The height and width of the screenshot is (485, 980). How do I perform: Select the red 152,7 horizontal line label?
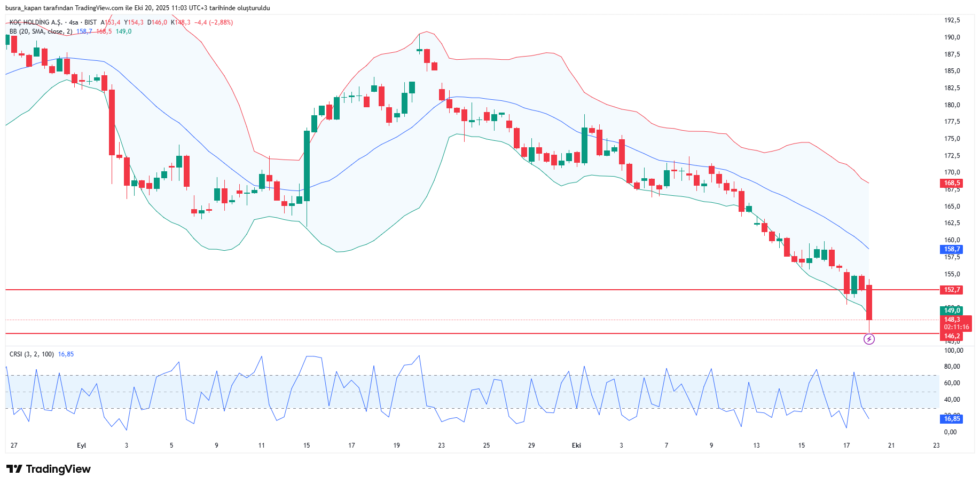coord(952,290)
